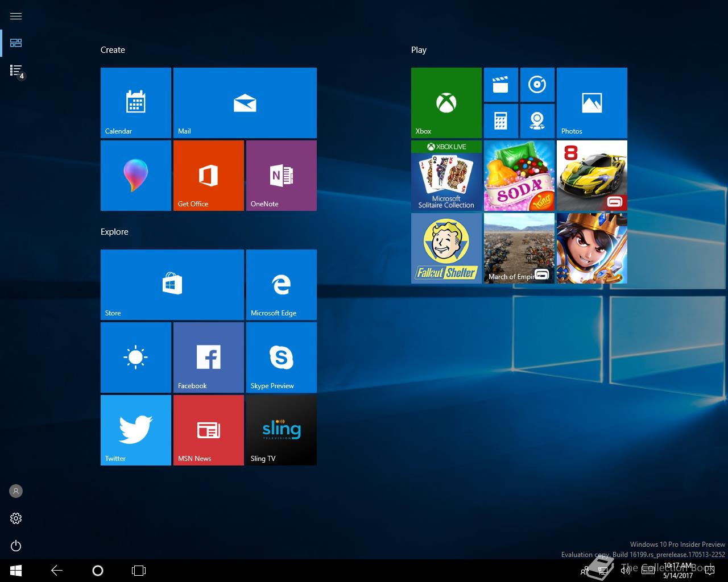Launch Candy Crush Soda tile
Image resolution: width=728 pixels, height=582 pixels.
coord(519,176)
